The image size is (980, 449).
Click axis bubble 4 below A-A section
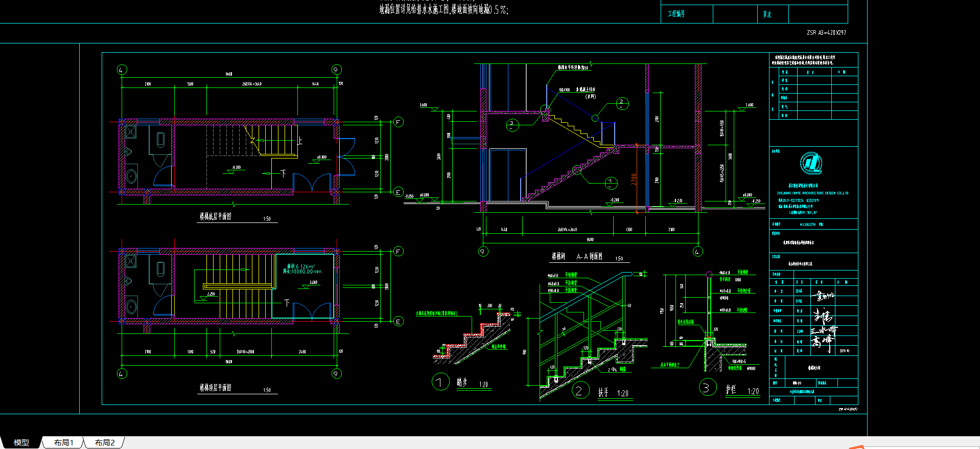(x=697, y=251)
